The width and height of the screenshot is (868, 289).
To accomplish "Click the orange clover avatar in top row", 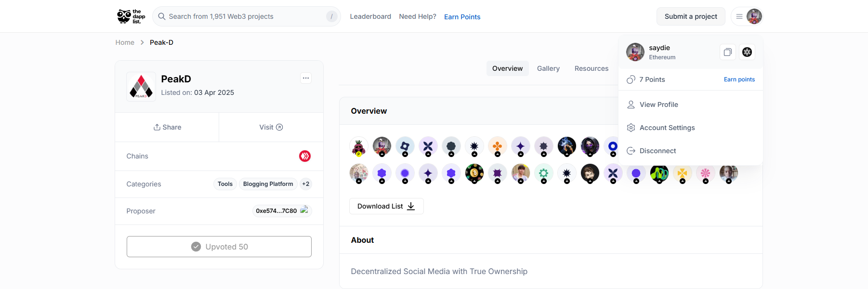I will pyautogui.click(x=498, y=146).
